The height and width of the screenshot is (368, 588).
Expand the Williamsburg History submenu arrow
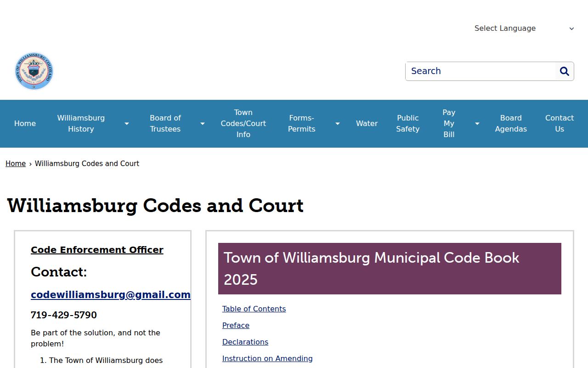click(x=127, y=124)
